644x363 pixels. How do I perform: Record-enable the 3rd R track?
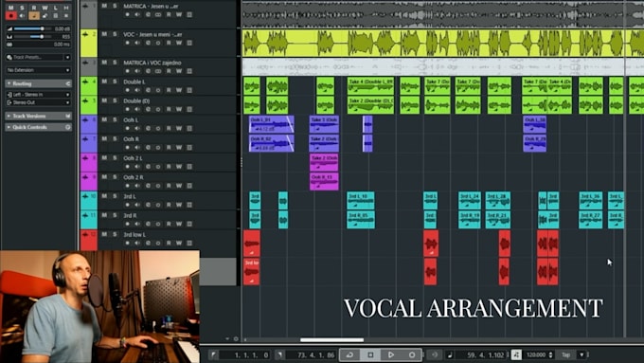[x=127, y=224]
